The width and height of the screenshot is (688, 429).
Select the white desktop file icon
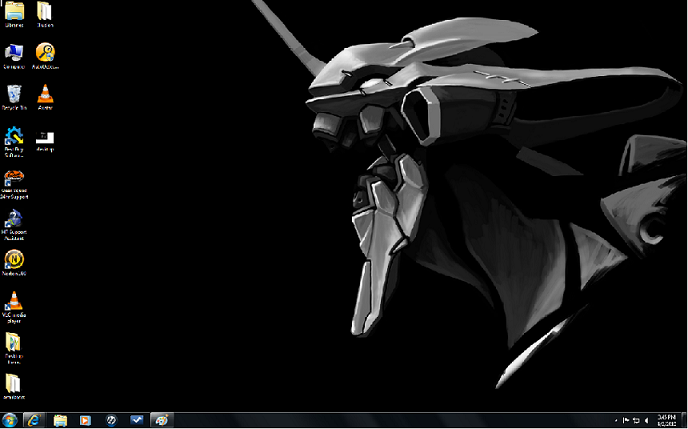(x=45, y=141)
